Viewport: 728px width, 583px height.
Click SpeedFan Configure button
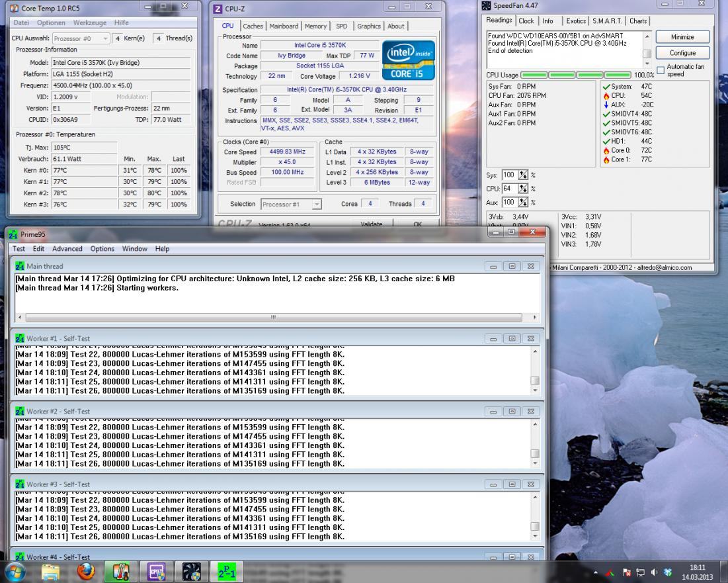pyautogui.click(x=682, y=53)
